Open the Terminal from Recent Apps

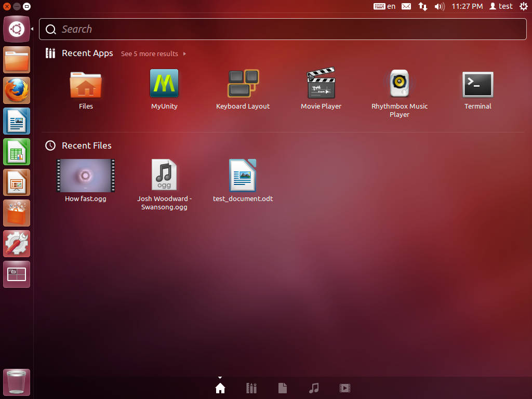[x=477, y=84]
